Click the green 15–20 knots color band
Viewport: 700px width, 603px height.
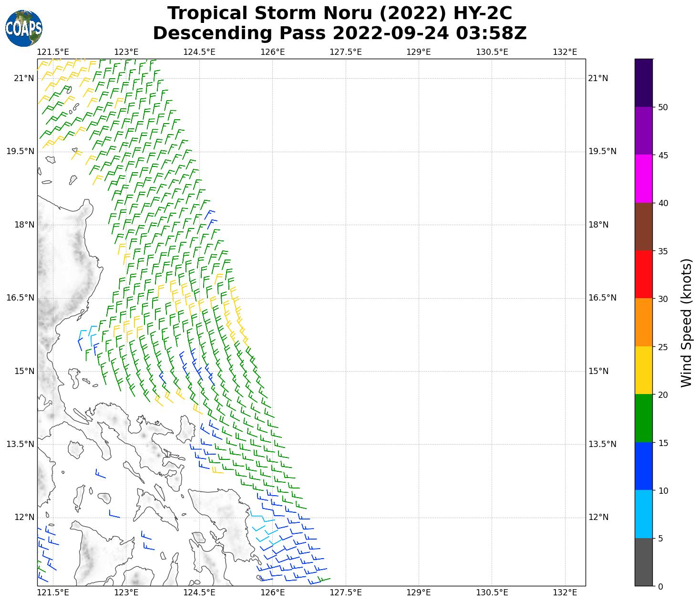click(x=643, y=418)
